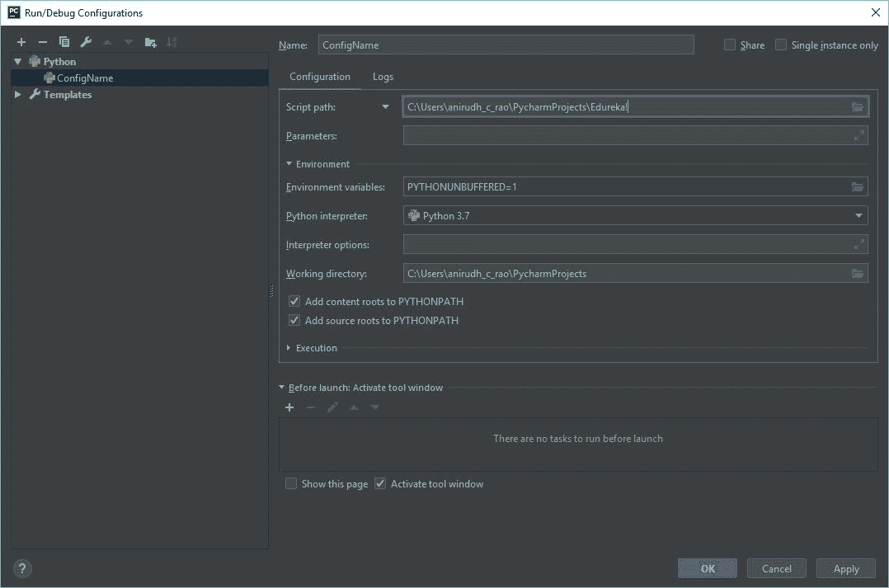Remove the selected configuration with the minus icon
889x588 pixels.
point(43,42)
